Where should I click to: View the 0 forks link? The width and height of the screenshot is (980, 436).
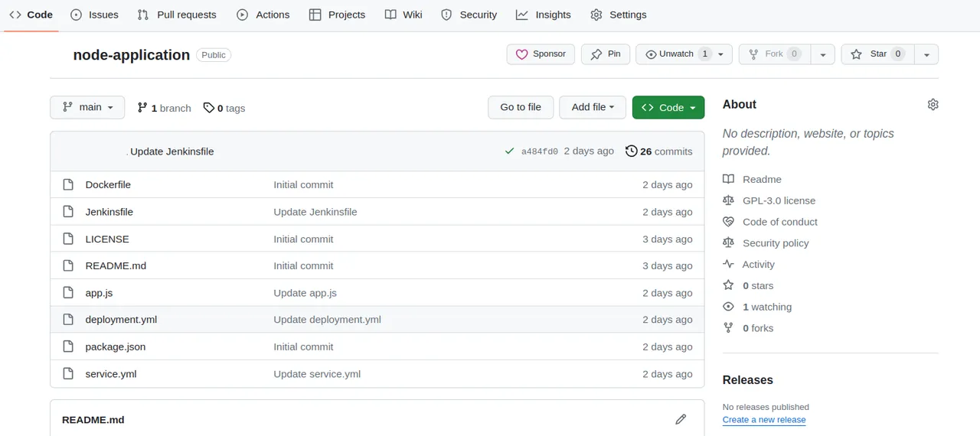coord(748,328)
